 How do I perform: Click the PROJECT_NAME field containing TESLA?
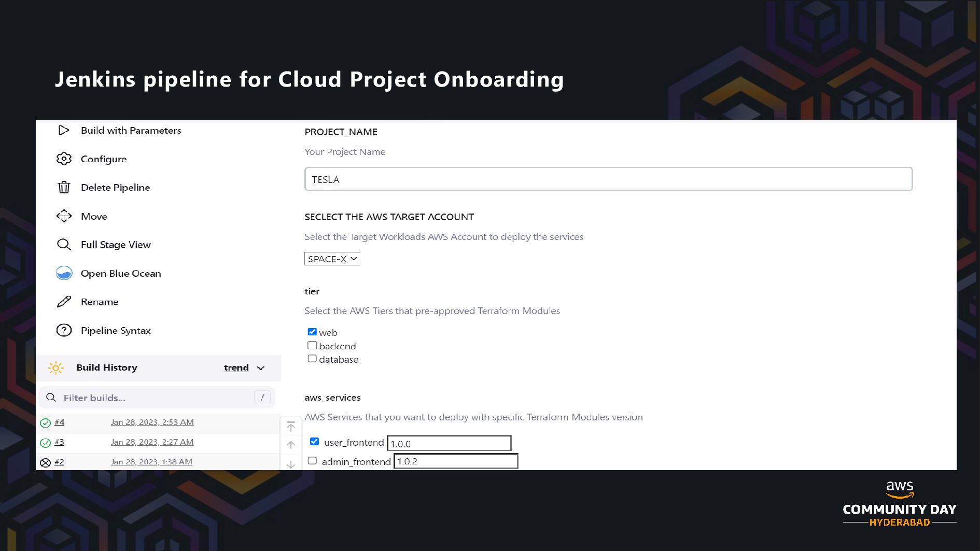[608, 179]
